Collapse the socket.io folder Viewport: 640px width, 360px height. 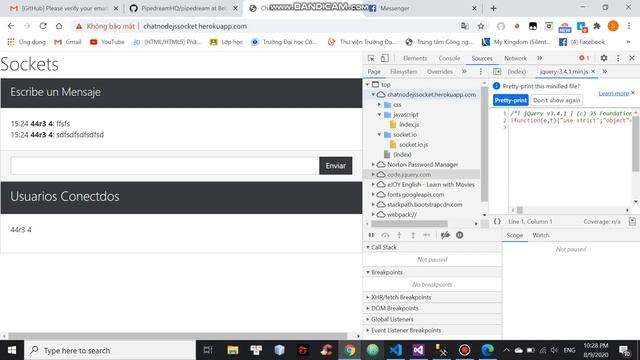point(379,135)
